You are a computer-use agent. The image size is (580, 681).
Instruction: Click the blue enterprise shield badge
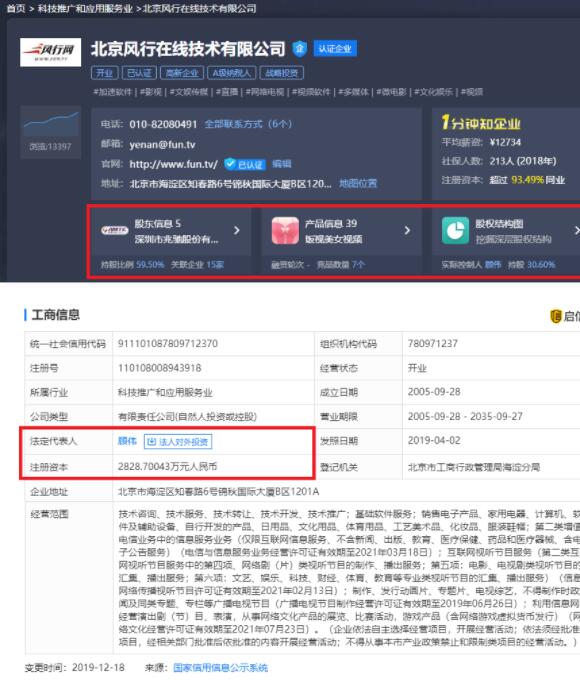click(299, 49)
